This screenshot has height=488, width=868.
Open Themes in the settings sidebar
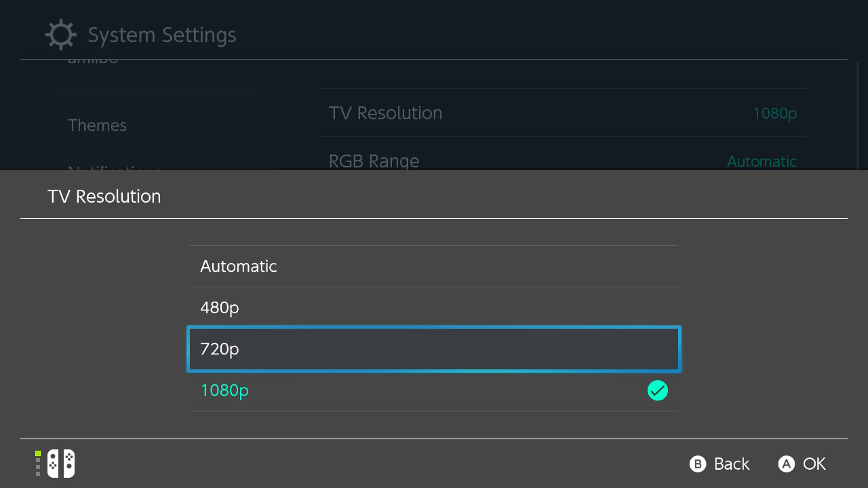point(97,125)
